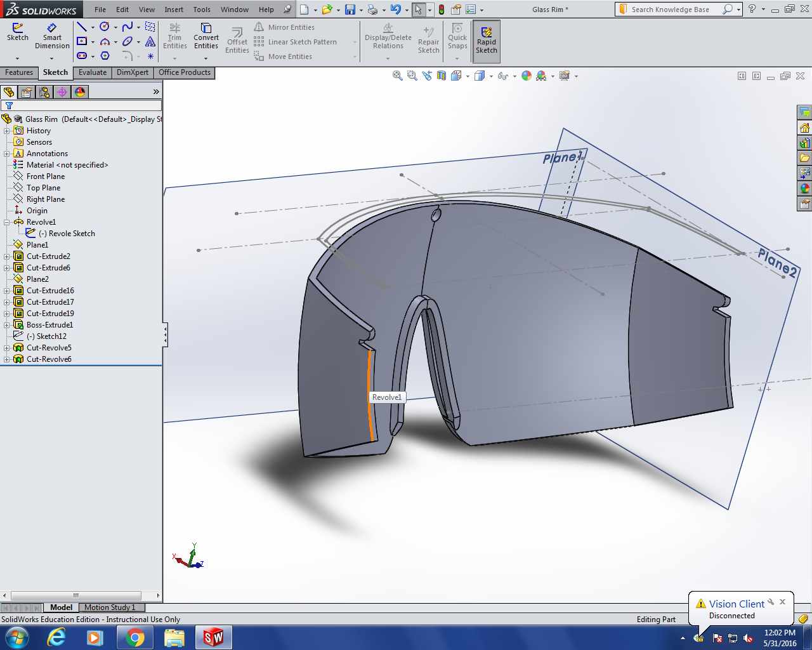Image resolution: width=812 pixels, height=650 pixels.
Task: Open the PropertyManager tab icon
Action: click(27, 92)
